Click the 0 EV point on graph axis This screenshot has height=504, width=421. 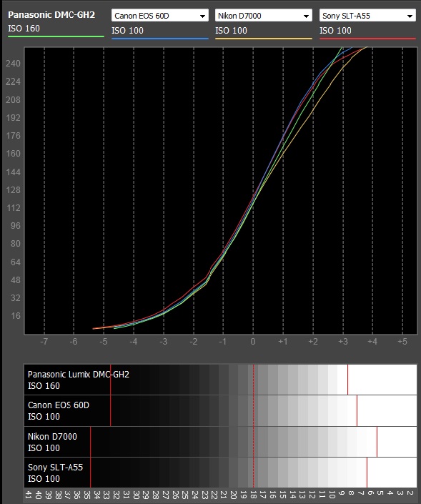[x=253, y=341]
